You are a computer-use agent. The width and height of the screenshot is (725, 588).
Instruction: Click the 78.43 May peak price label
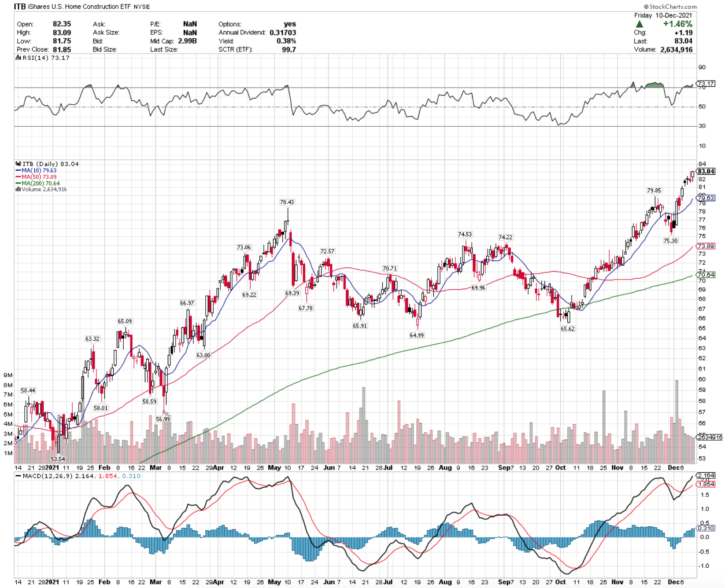point(287,202)
